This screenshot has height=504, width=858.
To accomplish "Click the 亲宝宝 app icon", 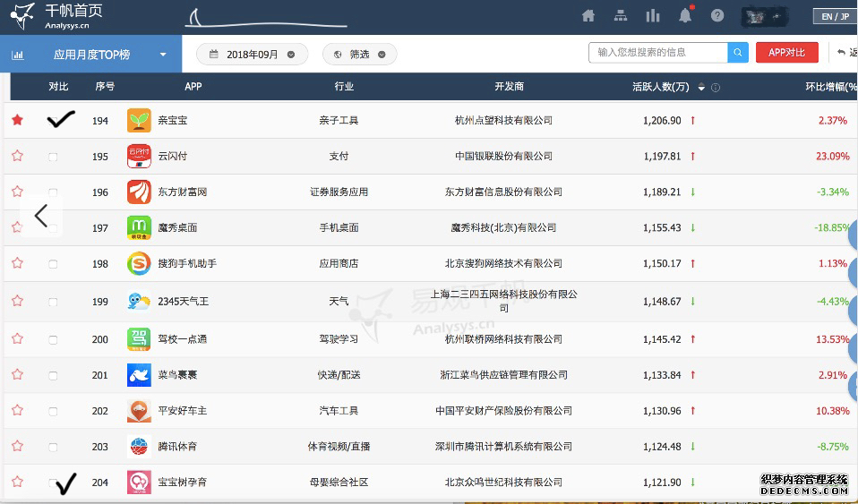I will [139, 120].
